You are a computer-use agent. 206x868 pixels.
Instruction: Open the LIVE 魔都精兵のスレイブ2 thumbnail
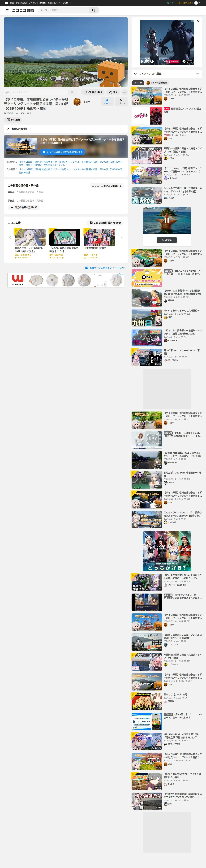tap(147, 116)
